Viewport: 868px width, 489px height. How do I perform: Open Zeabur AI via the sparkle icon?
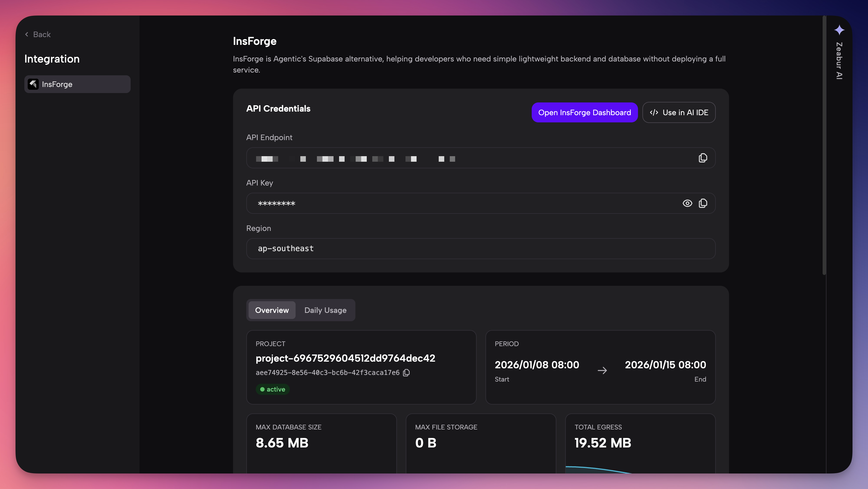839,30
